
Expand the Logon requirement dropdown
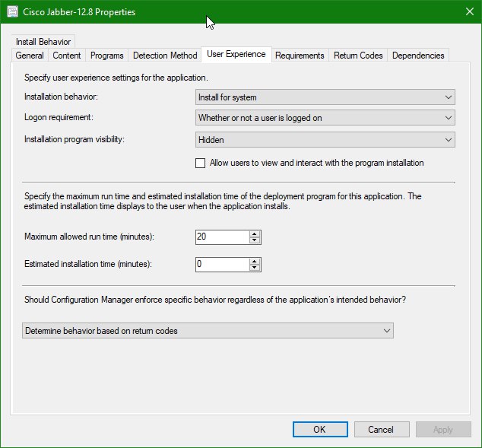(325, 118)
